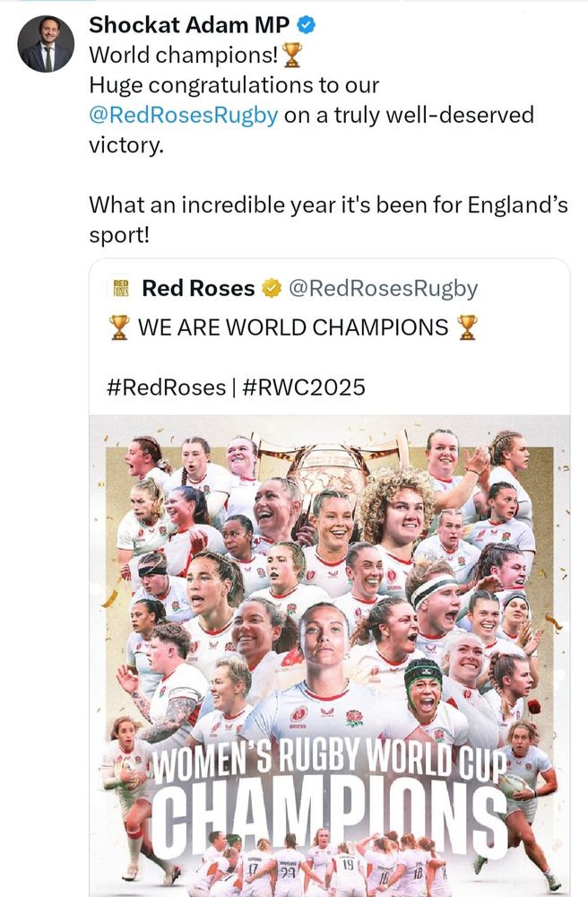Viewport: 588px width, 897px height.
Task: Click trophy emoji after "World champions!"
Action: point(292,56)
